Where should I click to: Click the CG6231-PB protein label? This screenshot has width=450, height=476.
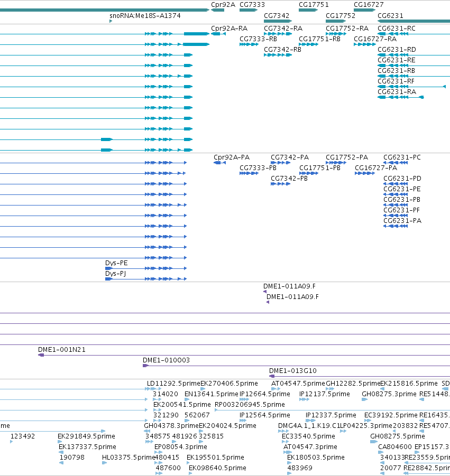[x=402, y=200]
